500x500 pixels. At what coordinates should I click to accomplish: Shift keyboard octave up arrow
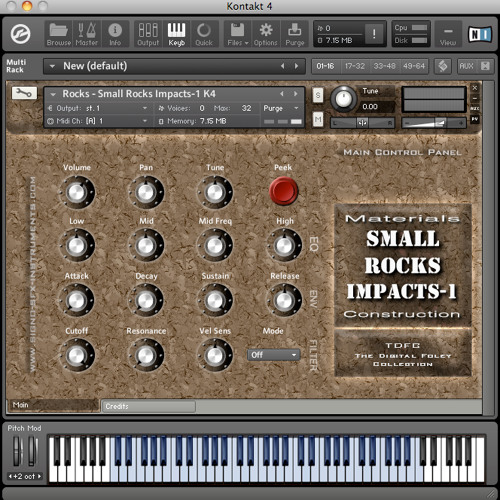[x=39, y=476]
